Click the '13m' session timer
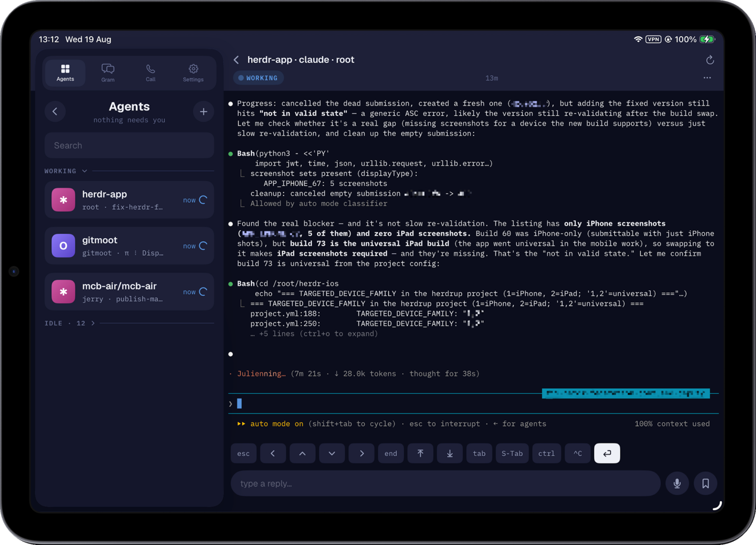Viewport: 756px width, 545px height. (x=491, y=78)
